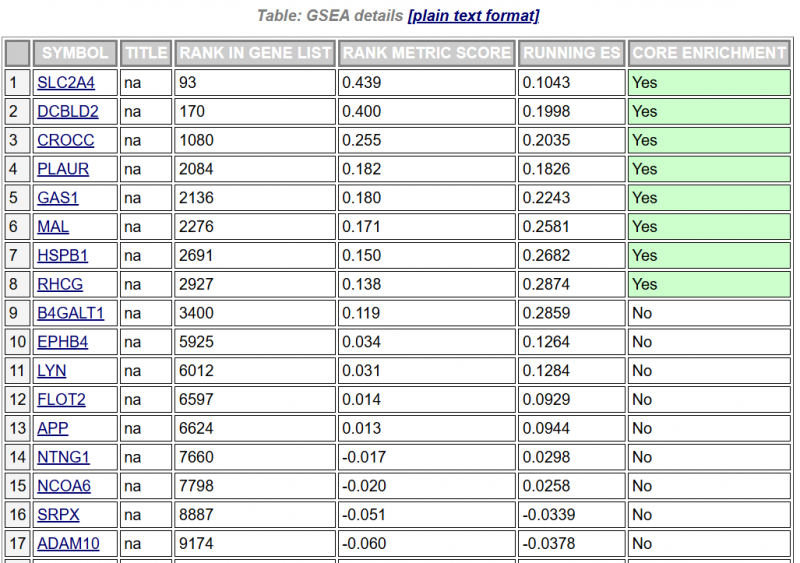
Task: Click the CORE ENRICHMENT column header
Action: click(x=709, y=53)
